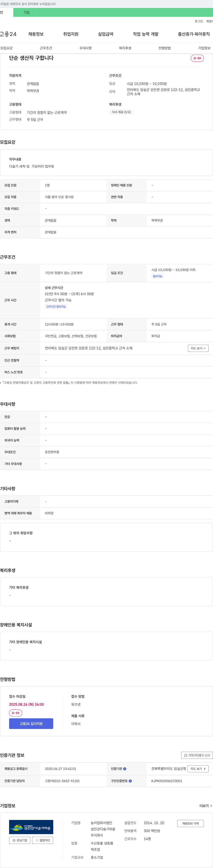Click the 로그인 link
The width and height of the screenshot is (213, 868).
coord(199,21)
